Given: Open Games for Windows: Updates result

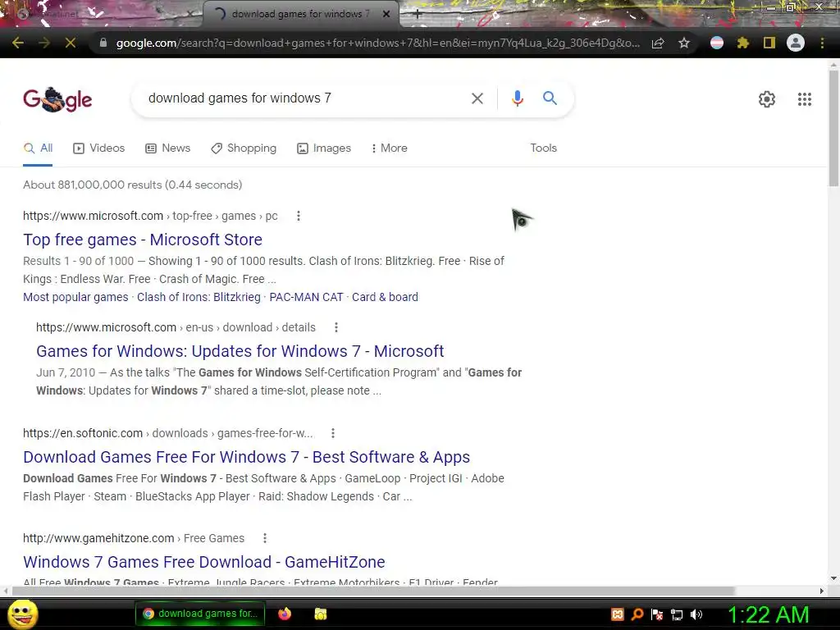Looking at the screenshot, I should pyautogui.click(x=240, y=351).
